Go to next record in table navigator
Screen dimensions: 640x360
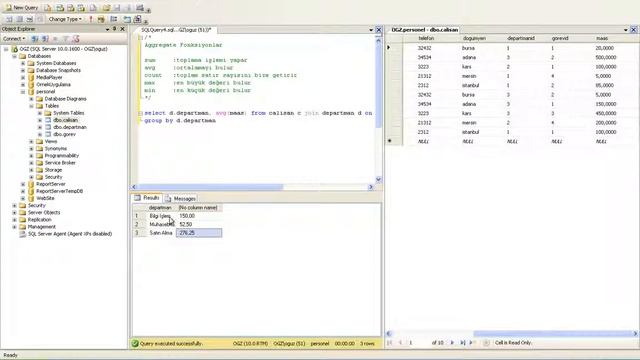point(452,343)
